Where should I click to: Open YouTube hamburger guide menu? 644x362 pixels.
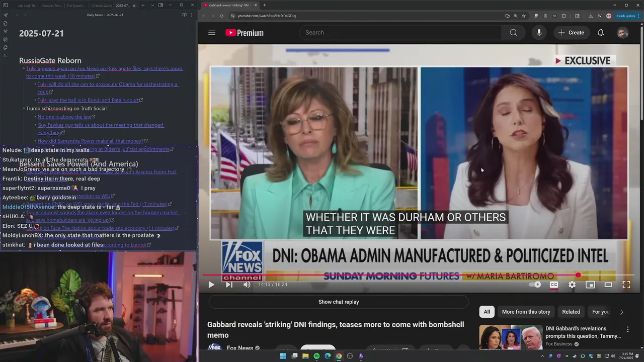[x=212, y=33]
